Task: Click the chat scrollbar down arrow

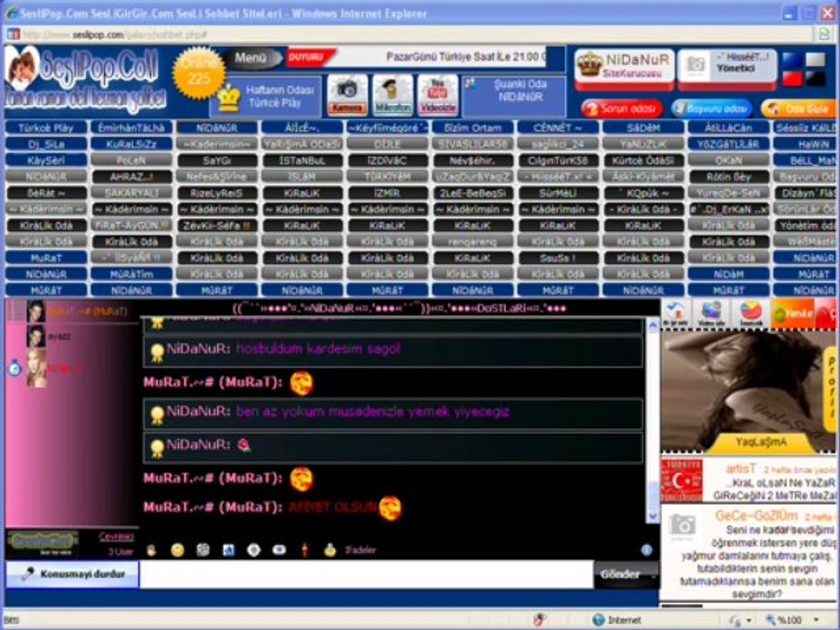Action: [x=653, y=516]
